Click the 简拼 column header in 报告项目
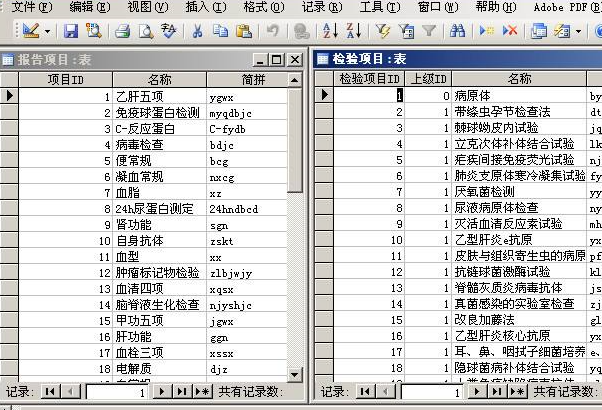This screenshot has height=410, width=602. tap(246, 80)
